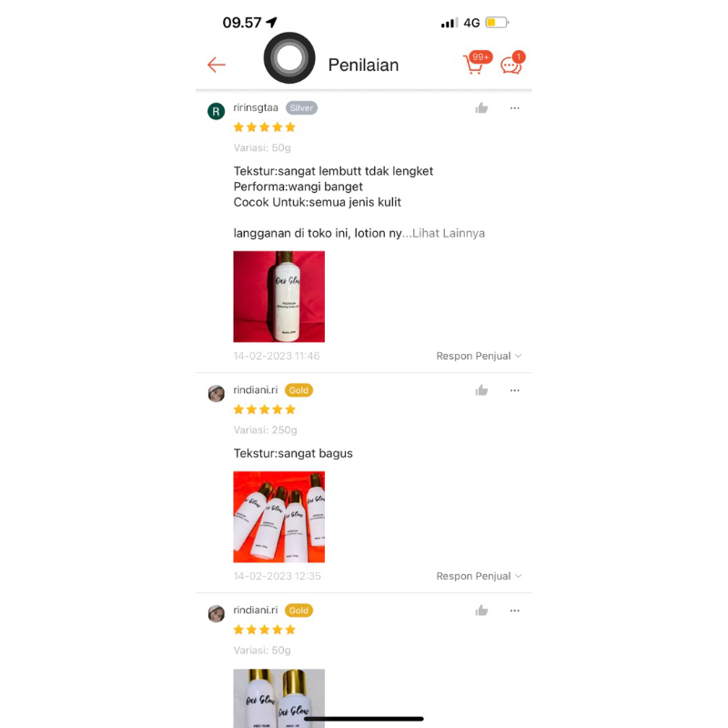Open the single lotion bottle review photo
This screenshot has height=728, width=728.
(x=279, y=297)
